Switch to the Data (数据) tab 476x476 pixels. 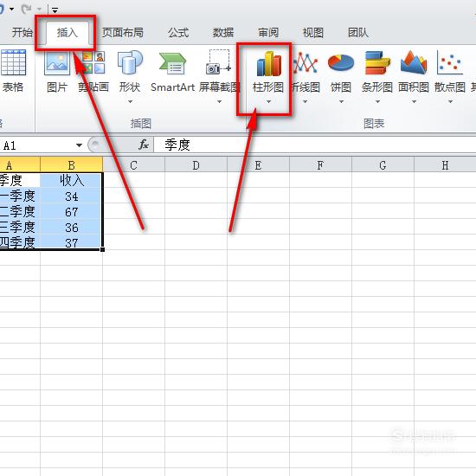coord(223,33)
